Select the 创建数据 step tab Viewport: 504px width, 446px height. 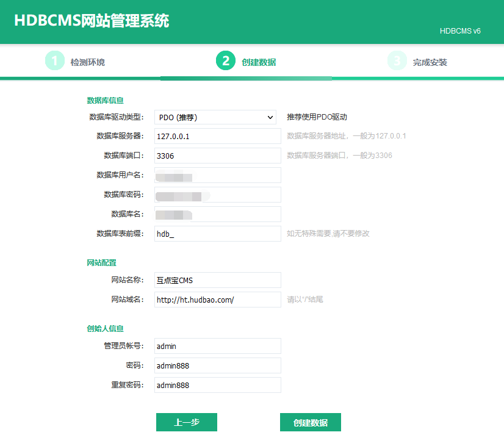click(259, 62)
